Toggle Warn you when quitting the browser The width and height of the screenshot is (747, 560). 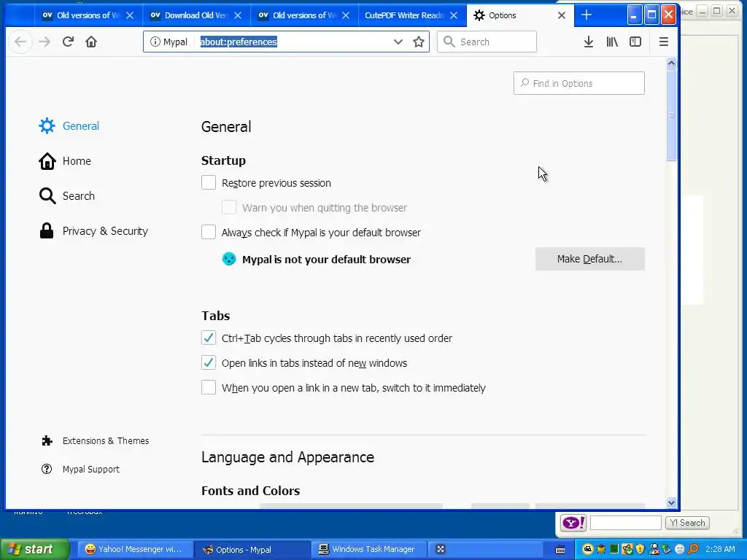click(x=229, y=207)
